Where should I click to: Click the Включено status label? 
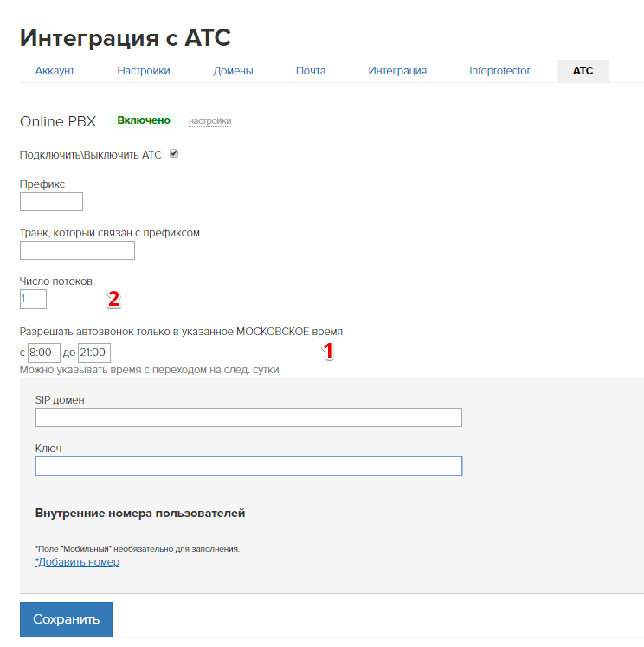[144, 120]
